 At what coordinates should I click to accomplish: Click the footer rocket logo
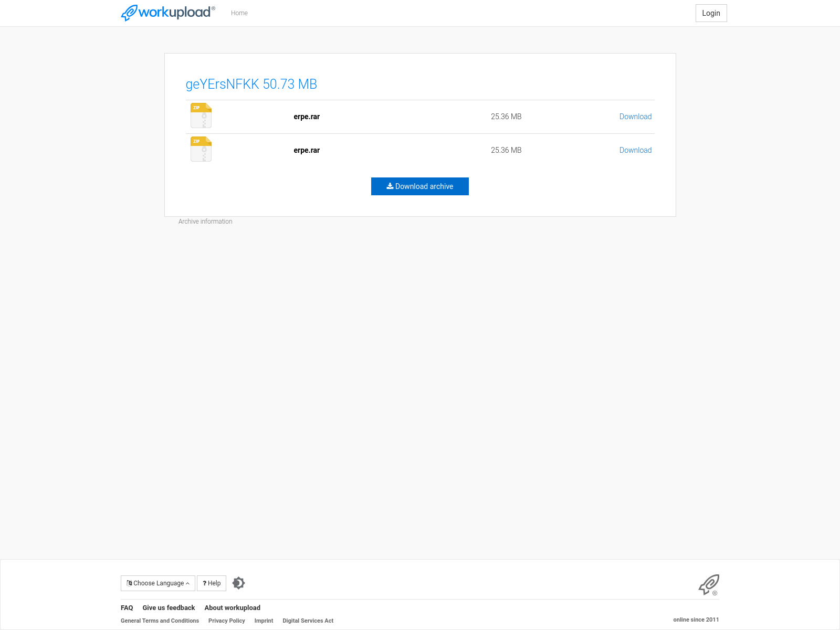pyautogui.click(x=709, y=585)
